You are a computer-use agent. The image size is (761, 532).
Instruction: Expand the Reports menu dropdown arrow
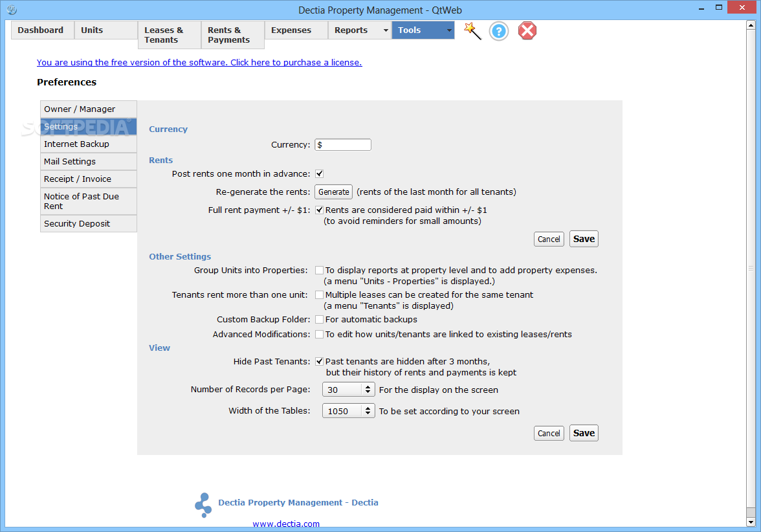tap(386, 30)
